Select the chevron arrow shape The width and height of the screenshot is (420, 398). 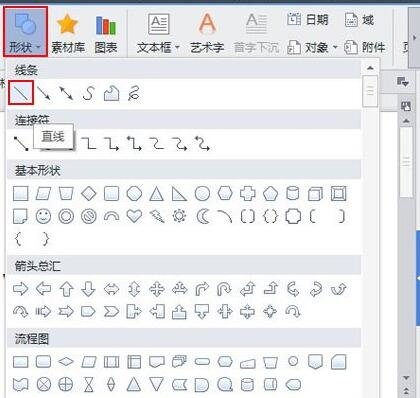[x=111, y=312]
